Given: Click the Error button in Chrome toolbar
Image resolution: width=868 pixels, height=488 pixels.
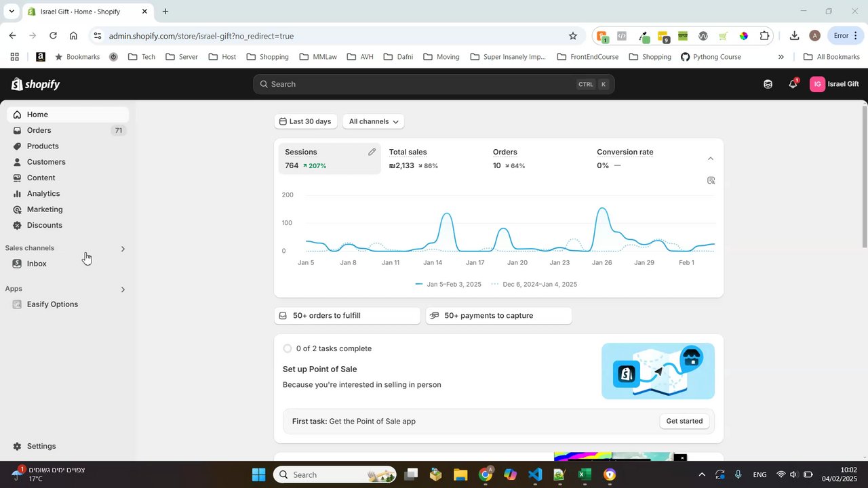Looking at the screenshot, I should point(845,36).
